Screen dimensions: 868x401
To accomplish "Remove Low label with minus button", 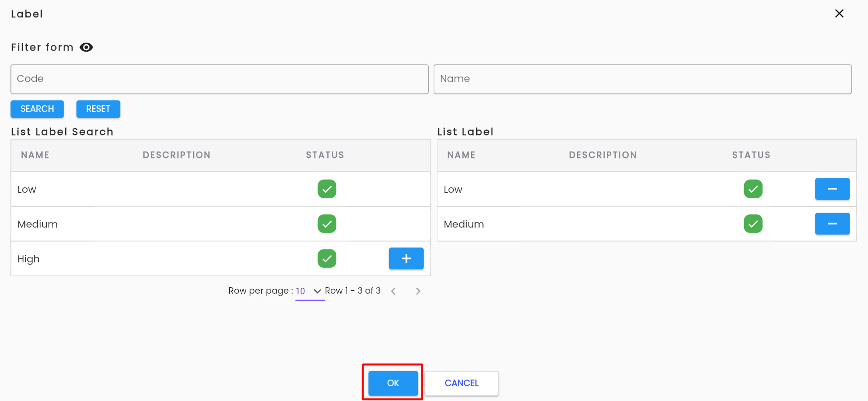I will tap(832, 189).
